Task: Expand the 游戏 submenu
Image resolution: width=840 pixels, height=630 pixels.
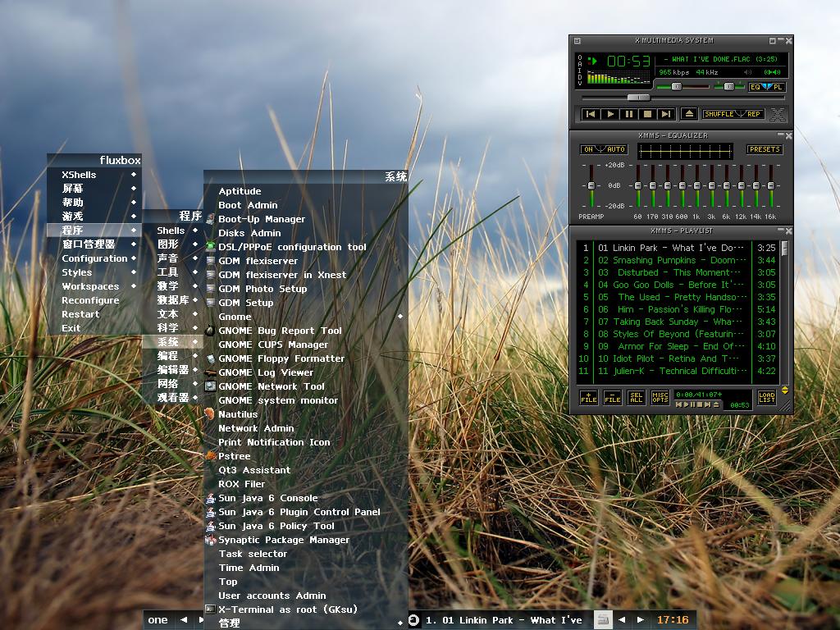Action: (x=94, y=217)
